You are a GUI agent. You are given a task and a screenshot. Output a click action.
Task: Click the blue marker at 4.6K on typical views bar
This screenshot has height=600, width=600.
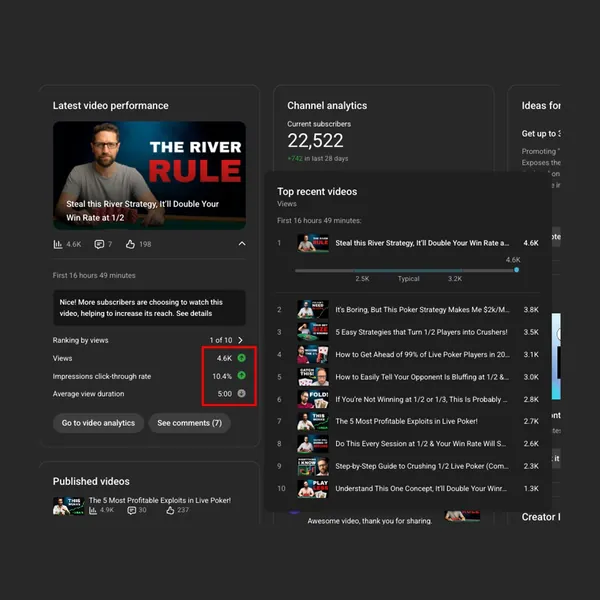[x=517, y=270]
